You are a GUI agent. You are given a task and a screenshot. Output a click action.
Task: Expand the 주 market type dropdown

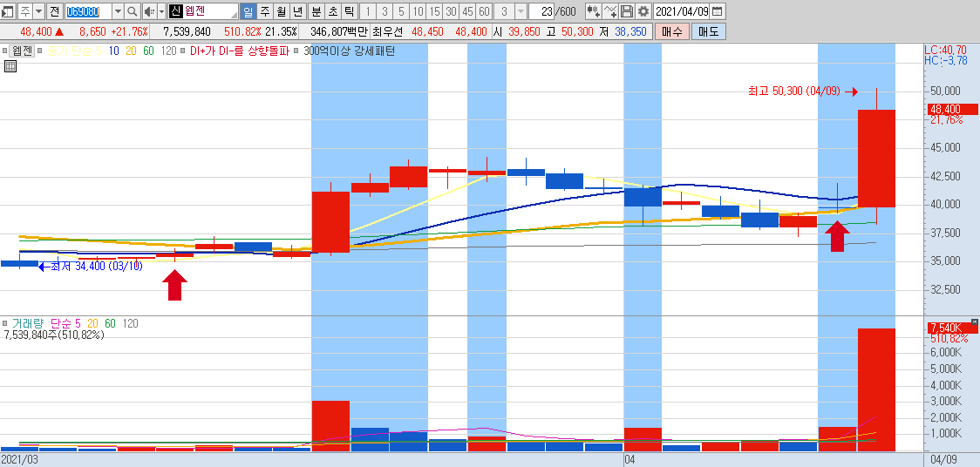pos(38,11)
